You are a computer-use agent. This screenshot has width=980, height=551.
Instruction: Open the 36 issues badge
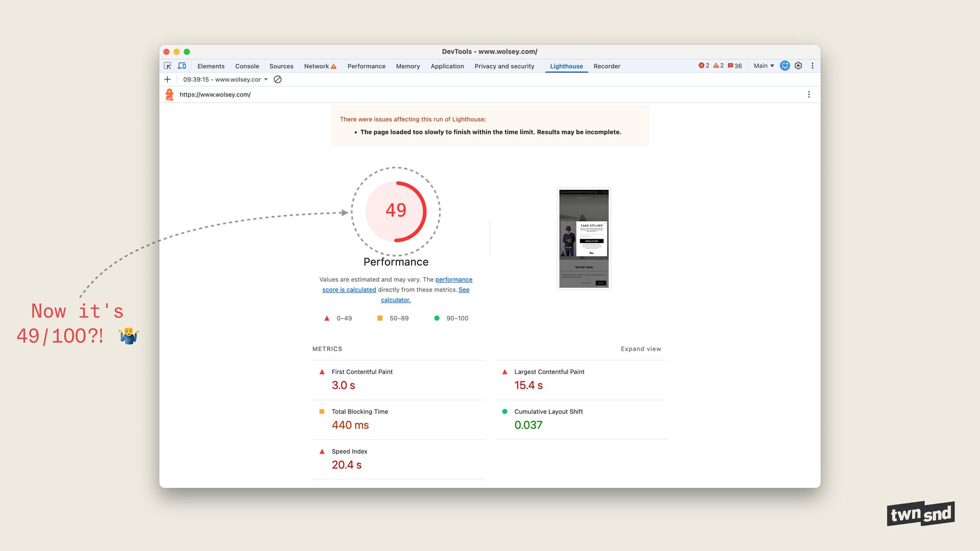(735, 66)
